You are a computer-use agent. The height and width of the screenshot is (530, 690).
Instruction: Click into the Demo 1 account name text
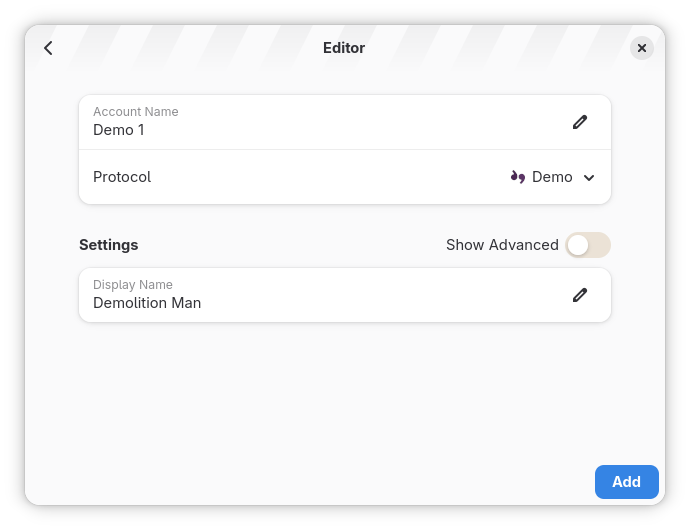[119, 130]
